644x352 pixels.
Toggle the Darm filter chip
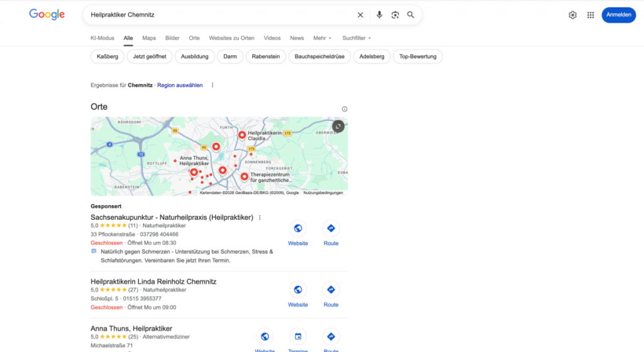pos(230,56)
